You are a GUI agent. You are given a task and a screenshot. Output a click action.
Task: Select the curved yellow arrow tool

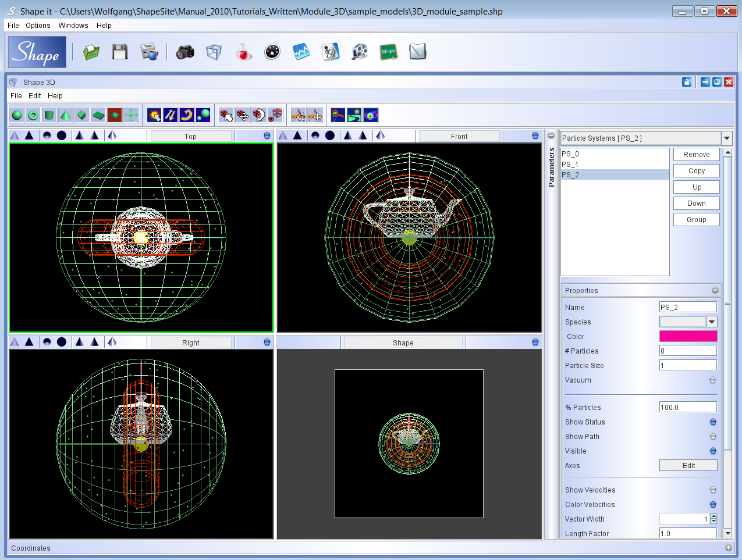click(x=187, y=115)
